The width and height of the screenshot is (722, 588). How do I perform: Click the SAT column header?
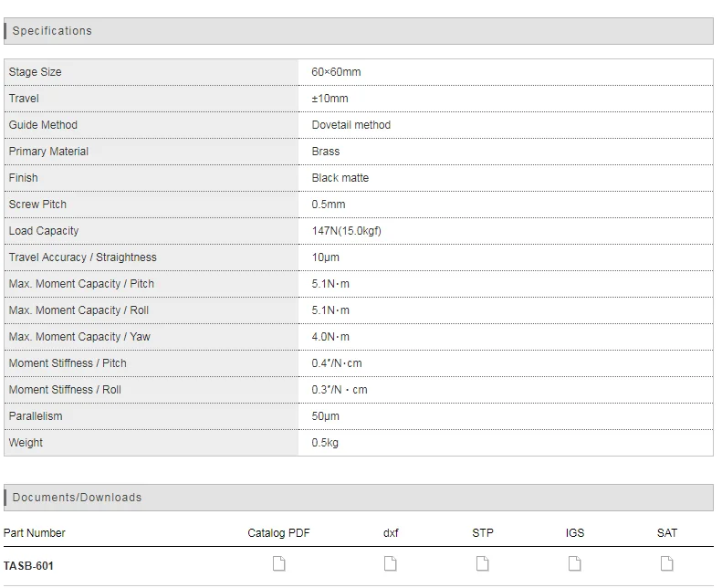point(667,533)
